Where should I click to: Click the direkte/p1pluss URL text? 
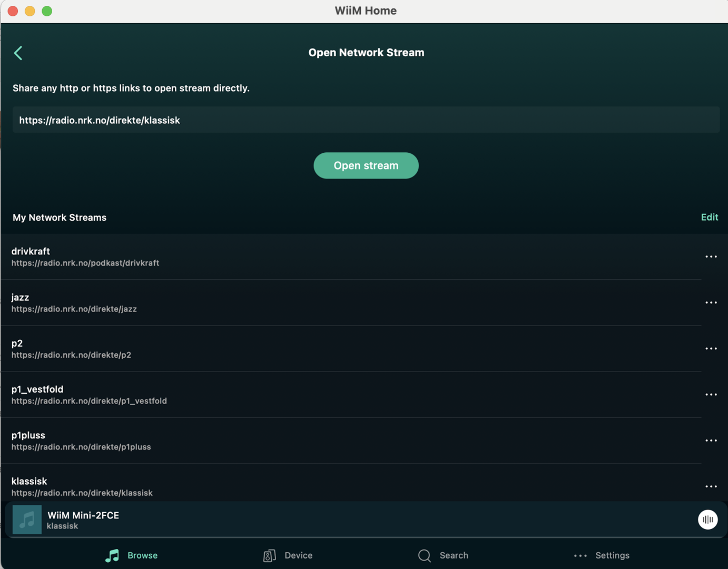pos(81,447)
